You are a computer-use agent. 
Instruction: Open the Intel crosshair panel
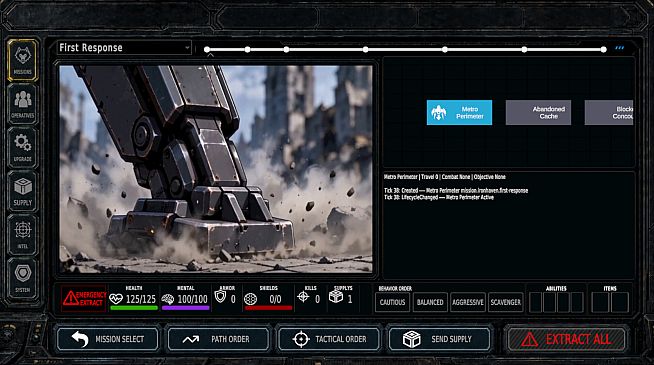(23, 235)
